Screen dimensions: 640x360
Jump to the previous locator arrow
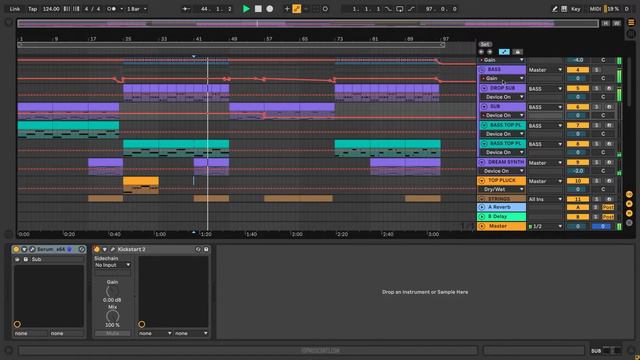click(x=481, y=52)
